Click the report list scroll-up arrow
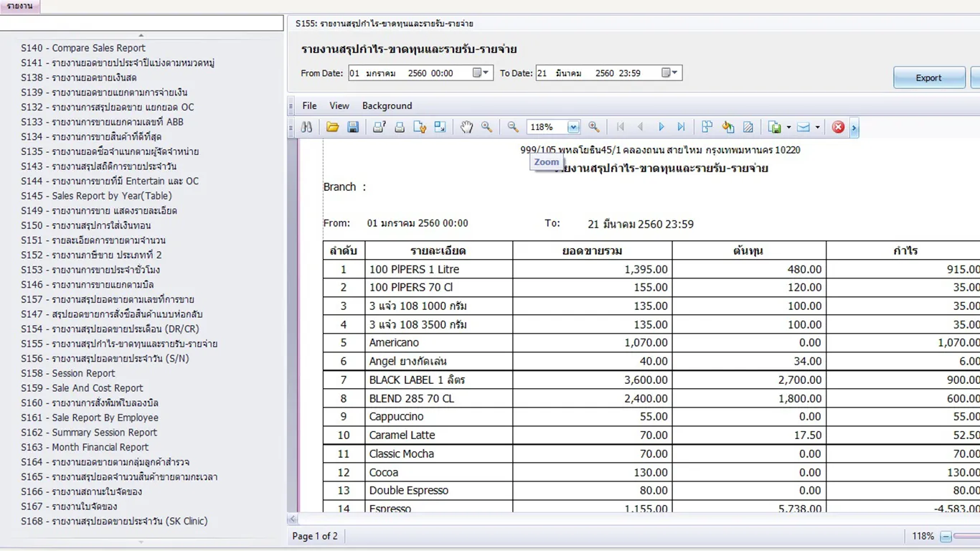 coord(141,35)
